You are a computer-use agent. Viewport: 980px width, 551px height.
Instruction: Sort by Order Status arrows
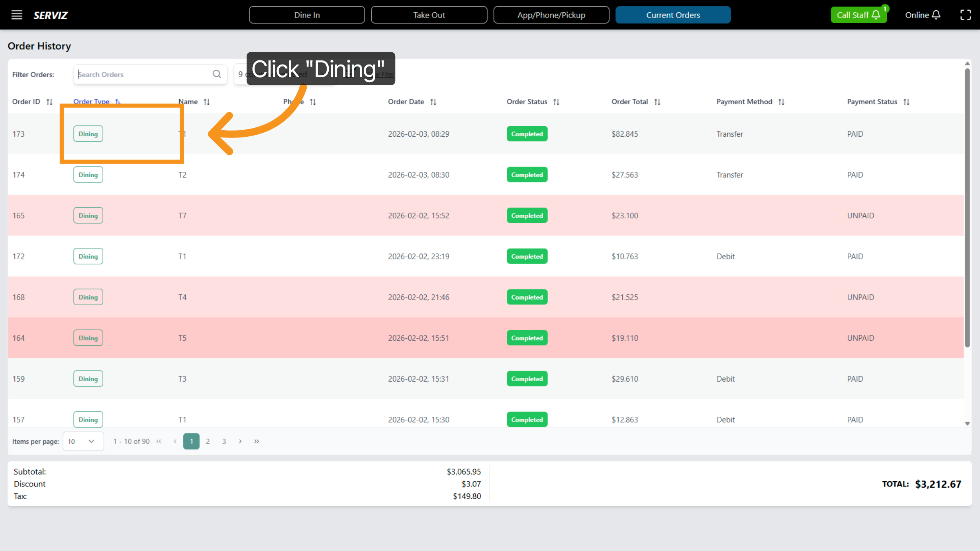point(556,102)
